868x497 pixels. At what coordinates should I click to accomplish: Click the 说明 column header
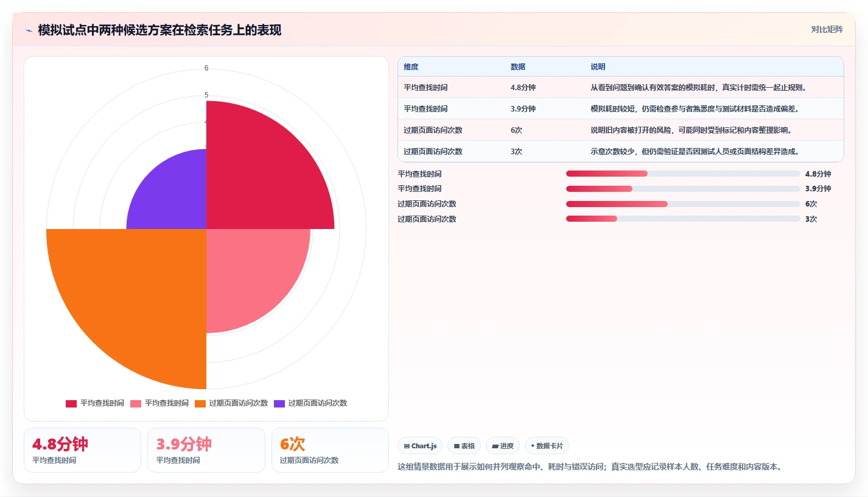tap(598, 67)
